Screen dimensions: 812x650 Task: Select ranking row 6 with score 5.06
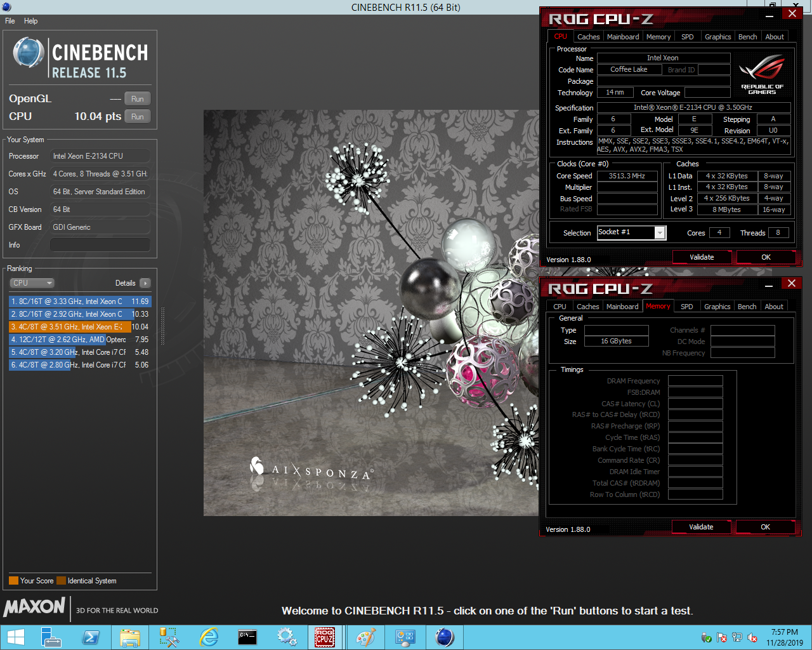point(80,365)
